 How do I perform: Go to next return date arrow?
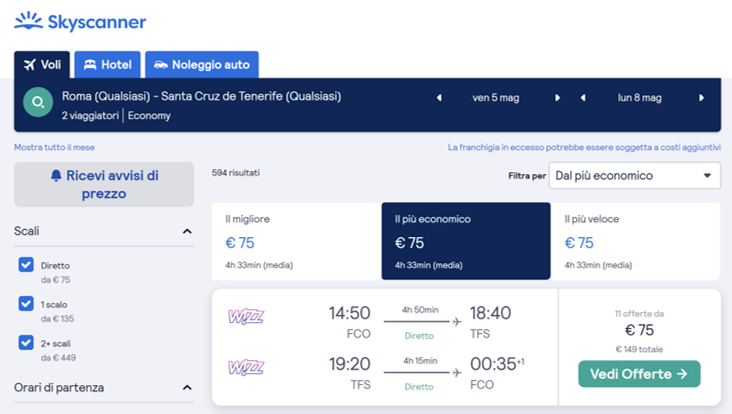pyautogui.click(x=701, y=98)
